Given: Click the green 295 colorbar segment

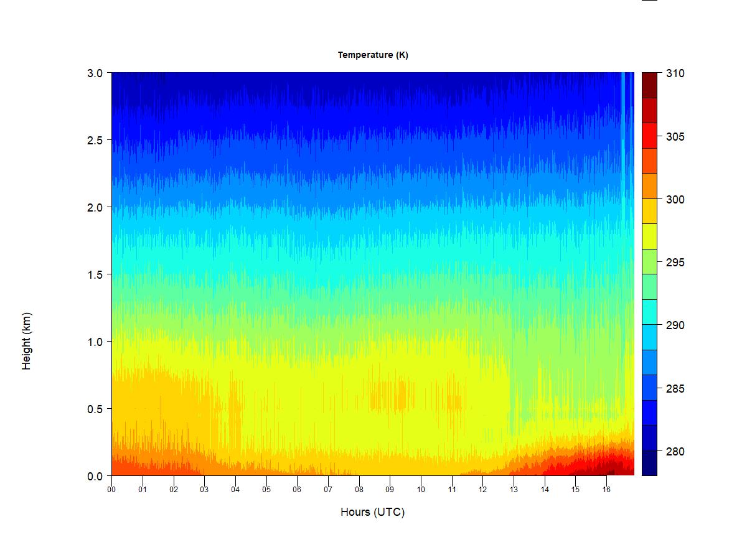Looking at the screenshot, I should 649,261.
